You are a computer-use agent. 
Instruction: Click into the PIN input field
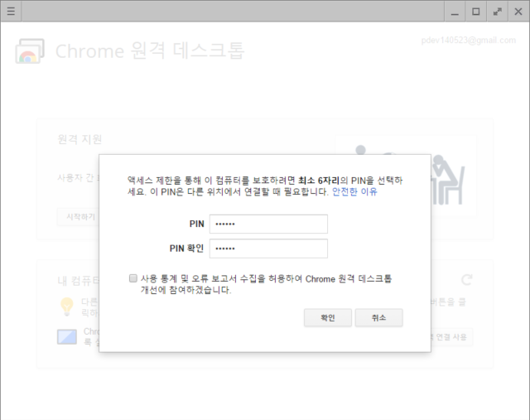click(268, 224)
